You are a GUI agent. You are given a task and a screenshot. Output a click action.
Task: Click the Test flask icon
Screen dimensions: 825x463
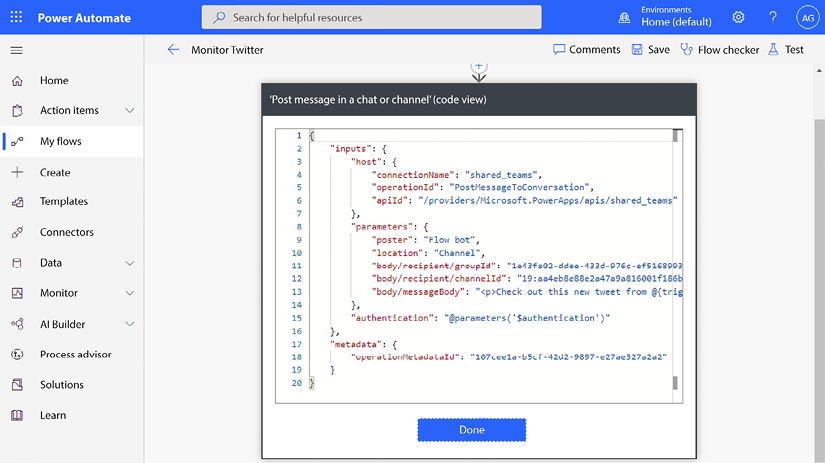coord(773,49)
